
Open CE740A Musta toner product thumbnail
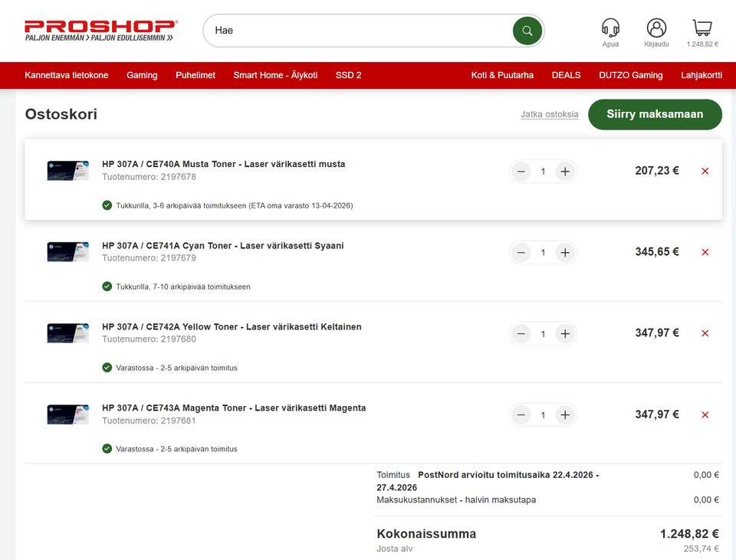[x=67, y=171]
